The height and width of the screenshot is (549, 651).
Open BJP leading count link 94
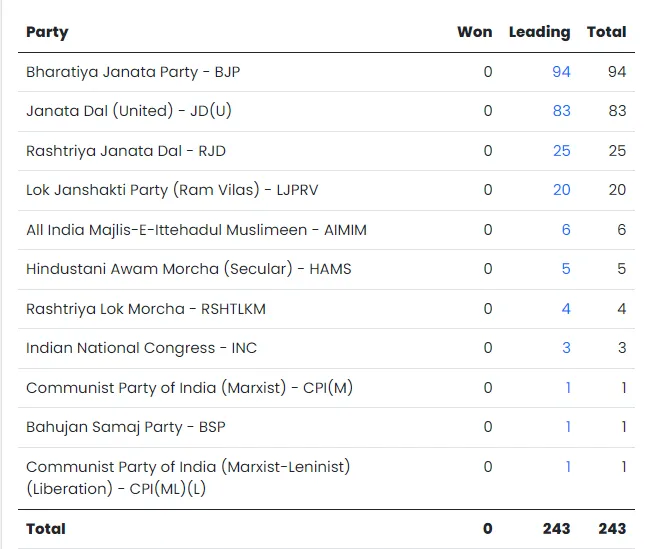(x=561, y=72)
